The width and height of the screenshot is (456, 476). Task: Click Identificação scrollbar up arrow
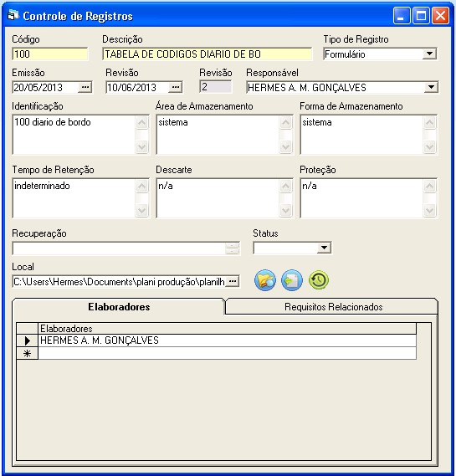(x=141, y=122)
